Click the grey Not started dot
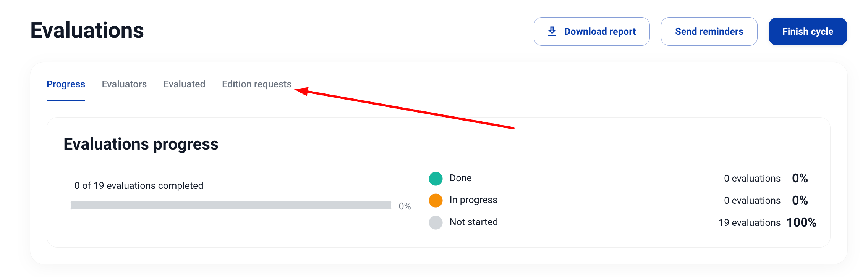Viewport: 868px width, 277px height. [436, 222]
